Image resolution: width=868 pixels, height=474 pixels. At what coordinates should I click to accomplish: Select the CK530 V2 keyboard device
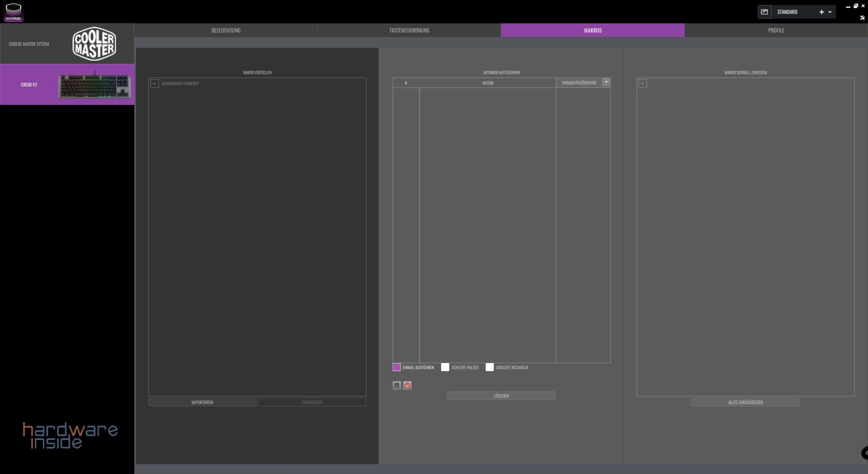tap(67, 84)
